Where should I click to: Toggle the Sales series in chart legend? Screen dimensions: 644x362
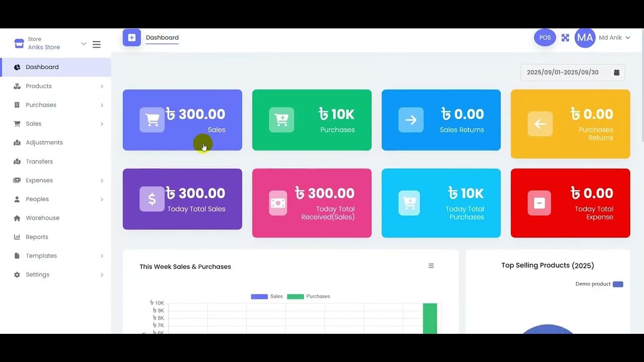point(267,297)
